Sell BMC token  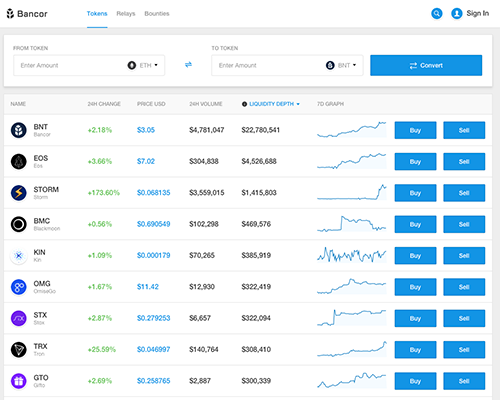click(464, 224)
